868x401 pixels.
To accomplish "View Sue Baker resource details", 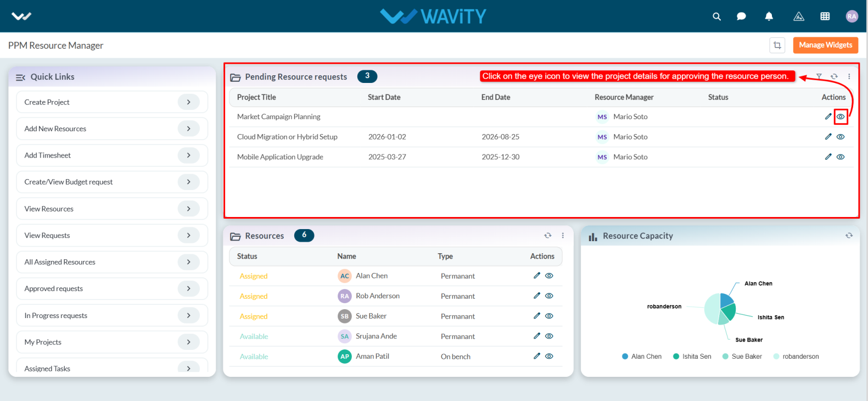I will (549, 316).
